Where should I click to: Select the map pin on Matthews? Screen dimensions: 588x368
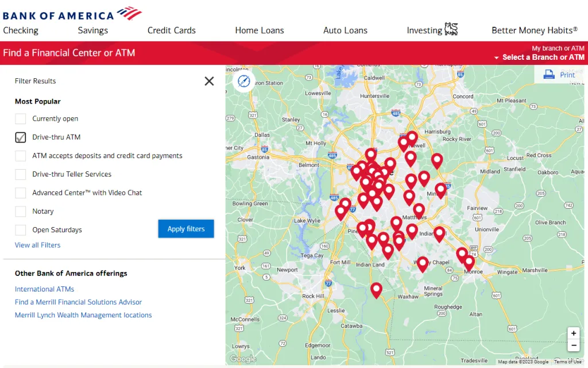click(x=419, y=210)
